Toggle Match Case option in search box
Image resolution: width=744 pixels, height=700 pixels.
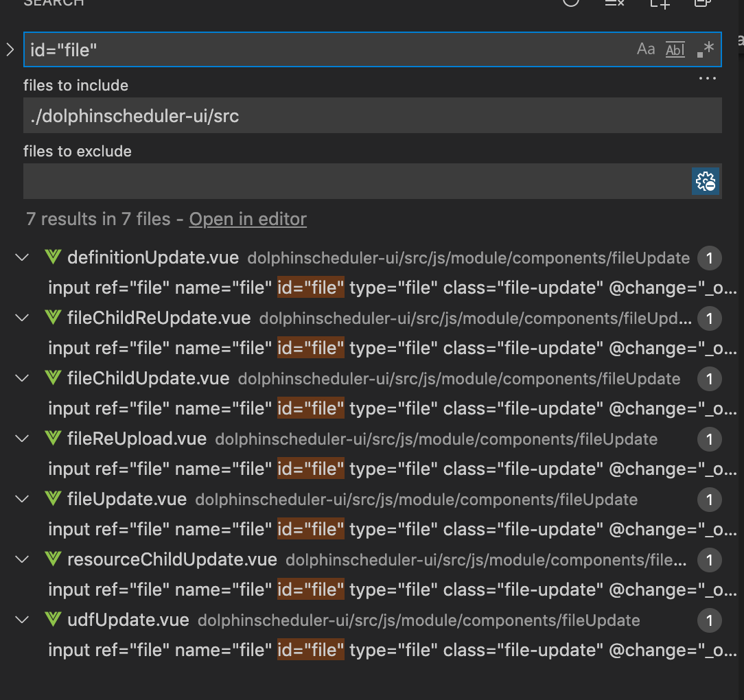(645, 49)
